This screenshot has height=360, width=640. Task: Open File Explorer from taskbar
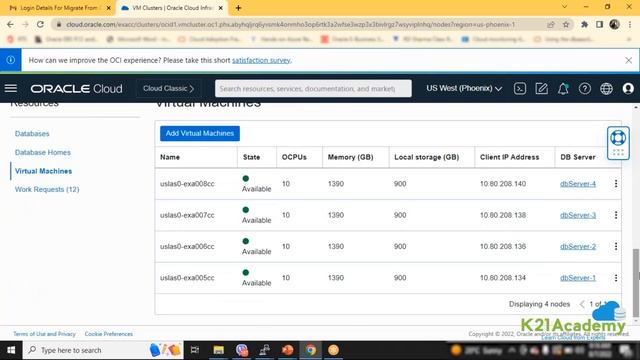point(218,350)
